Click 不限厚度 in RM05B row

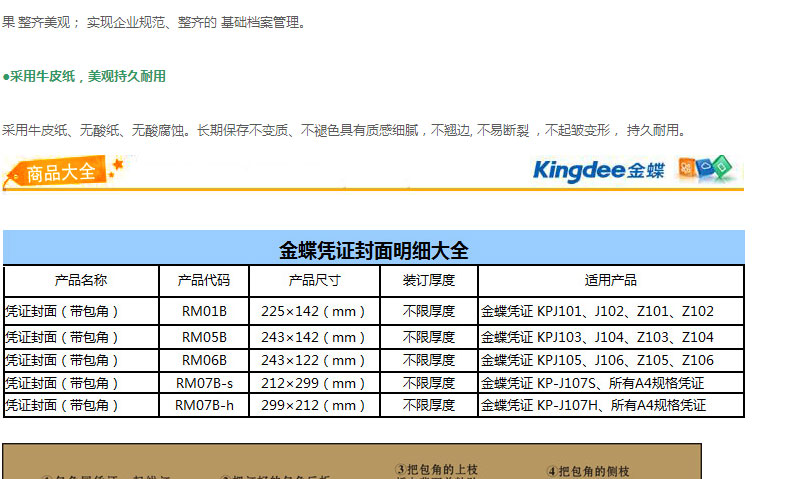point(429,338)
